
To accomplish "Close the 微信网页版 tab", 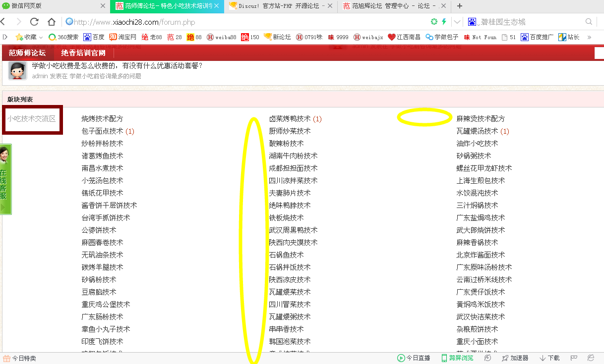I will pos(103,6).
